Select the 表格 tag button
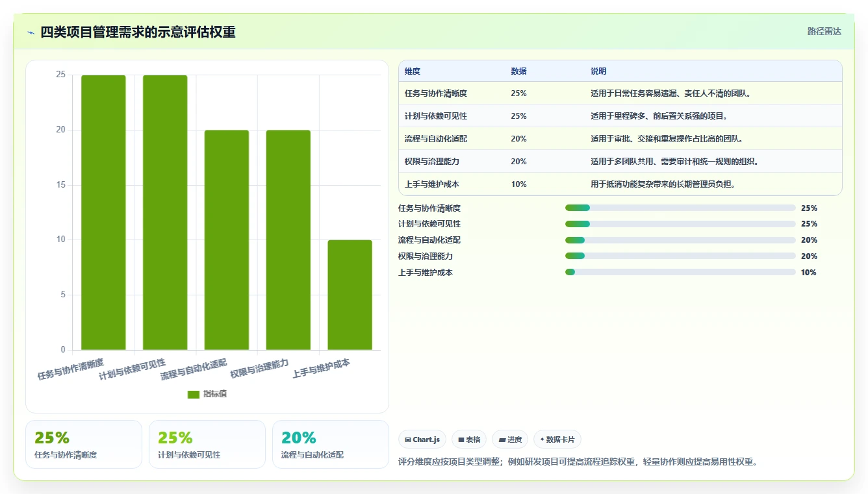This screenshot has height=494, width=868. click(x=469, y=439)
